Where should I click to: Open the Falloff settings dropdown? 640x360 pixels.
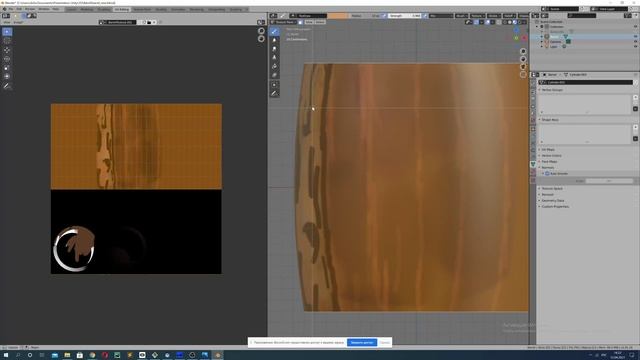point(509,16)
